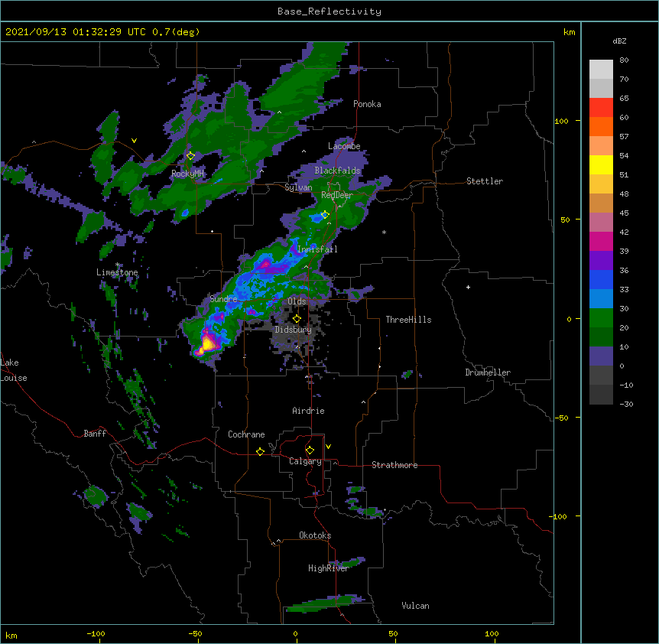The height and width of the screenshot is (644, 659).
Task: Click the 30 dBZ green legend swatch
Action: click(601, 318)
